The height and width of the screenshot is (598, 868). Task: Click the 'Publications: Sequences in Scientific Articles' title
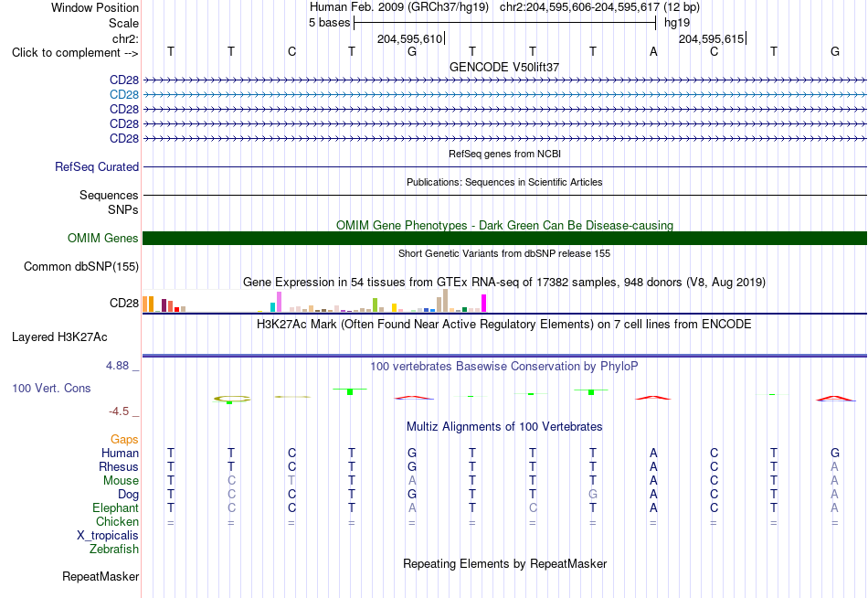(x=504, y=182)
